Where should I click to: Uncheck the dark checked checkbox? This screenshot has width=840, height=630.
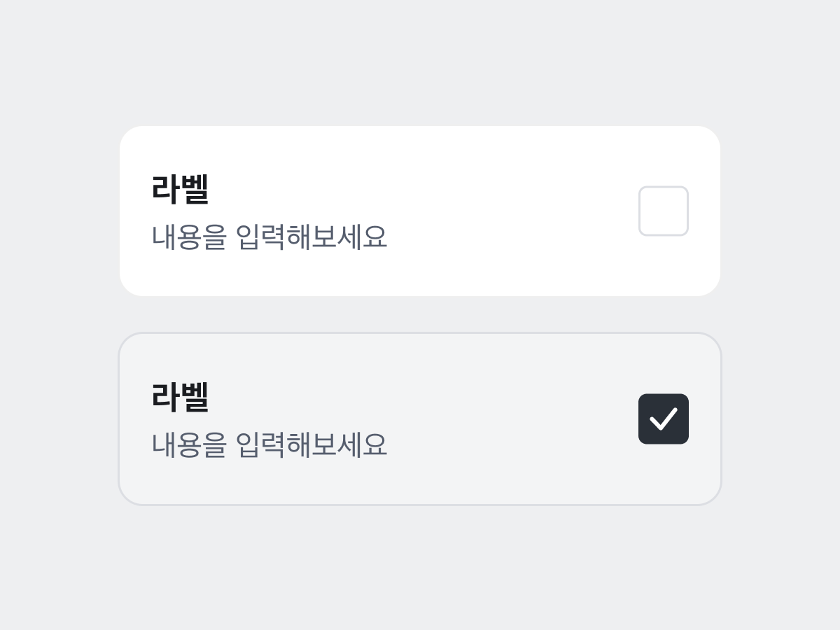tap(663, 419)
